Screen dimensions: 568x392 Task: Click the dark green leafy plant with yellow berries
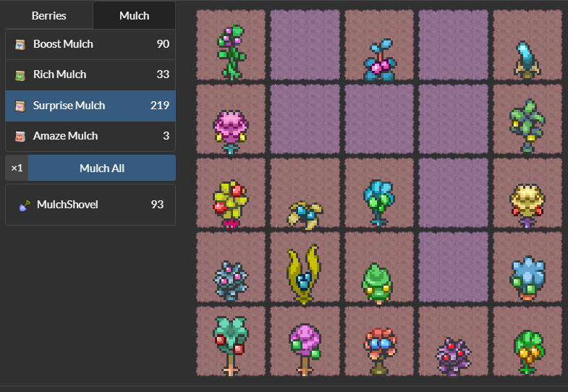click(x=527, y=126)
